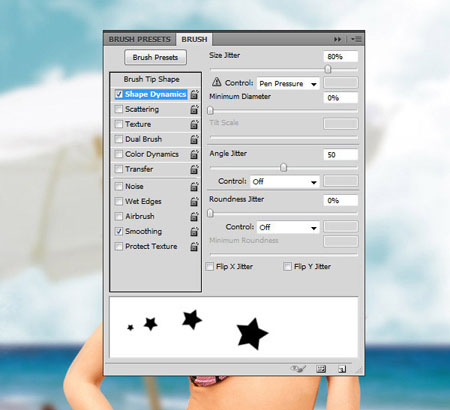Toggle lock icon for Color Dynamics
Screen dimensions: 450x410
(194, 155)
